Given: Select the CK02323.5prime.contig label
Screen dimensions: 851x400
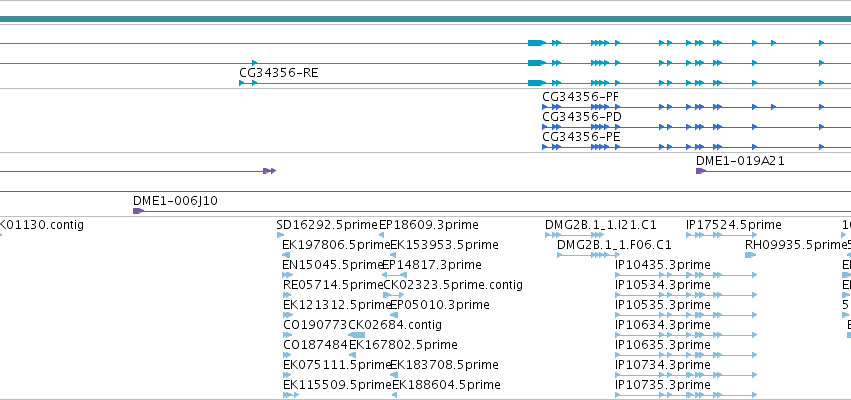Looking at the screenshot, I should [453, 285].
